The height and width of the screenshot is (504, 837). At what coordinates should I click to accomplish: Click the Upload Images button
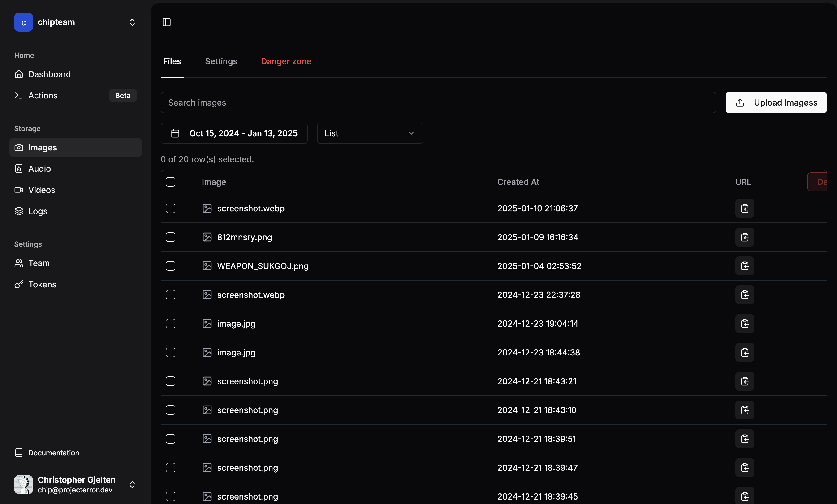click(776, 103)
